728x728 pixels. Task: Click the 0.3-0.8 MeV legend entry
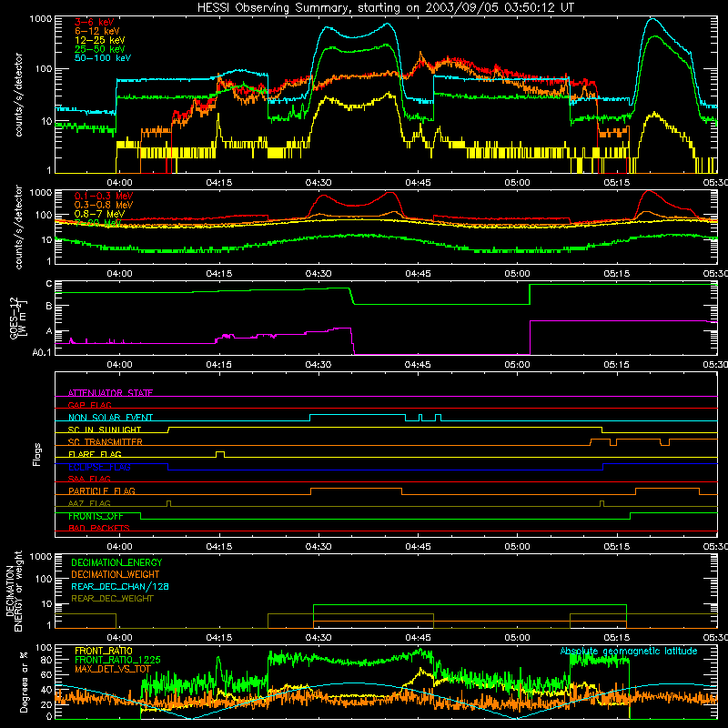[x=104, y=205]
